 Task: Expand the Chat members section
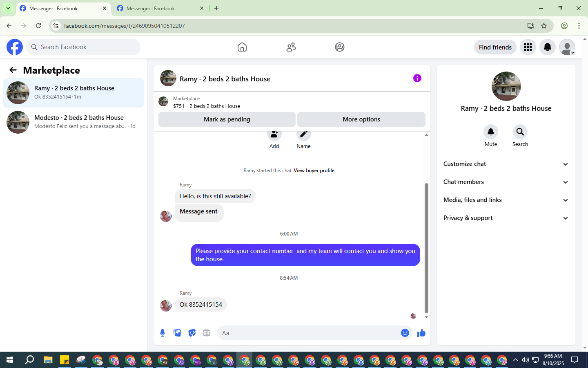(506, 182)
